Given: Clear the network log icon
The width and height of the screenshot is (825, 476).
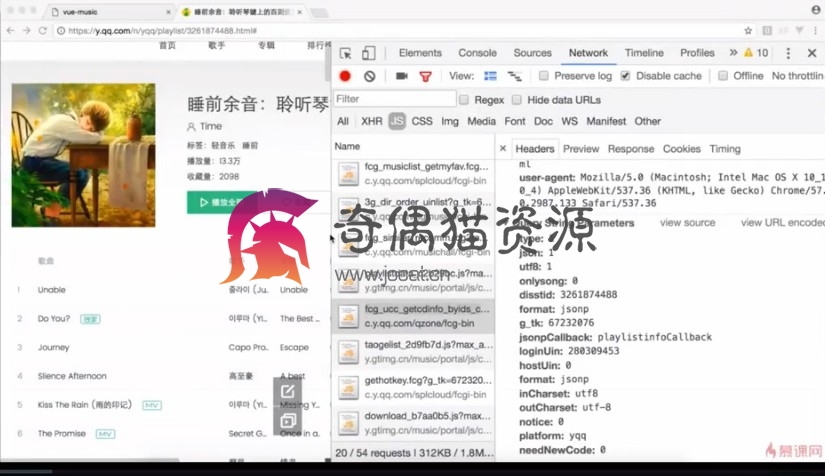Looking at the screenshot, I should click(x=369, y=76).
